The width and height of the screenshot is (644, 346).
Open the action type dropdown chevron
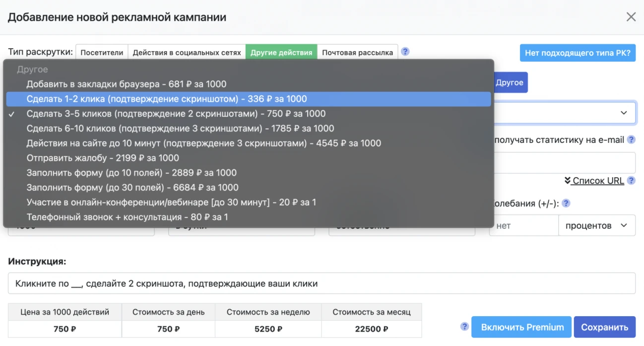coord(624,113)
